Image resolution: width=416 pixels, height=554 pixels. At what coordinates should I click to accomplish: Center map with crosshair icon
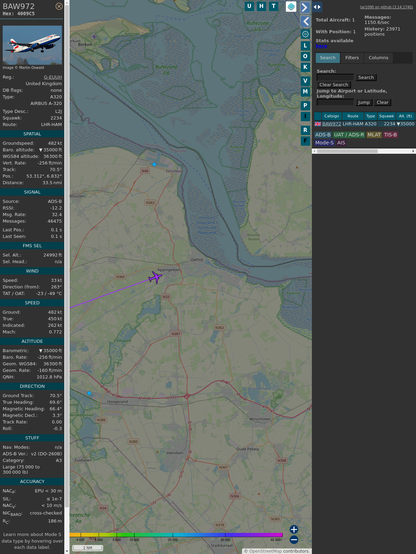pos(305,34)
